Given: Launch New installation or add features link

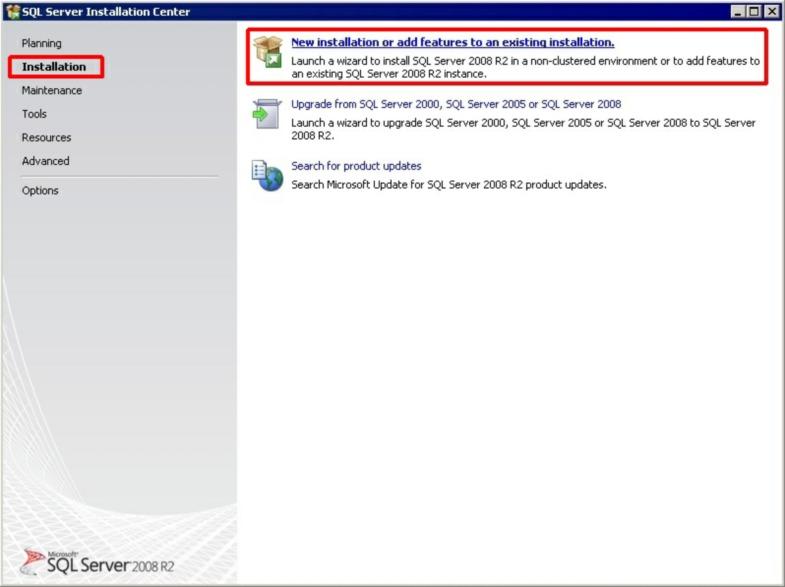Looking at the screenshot, I should [453, 42].
